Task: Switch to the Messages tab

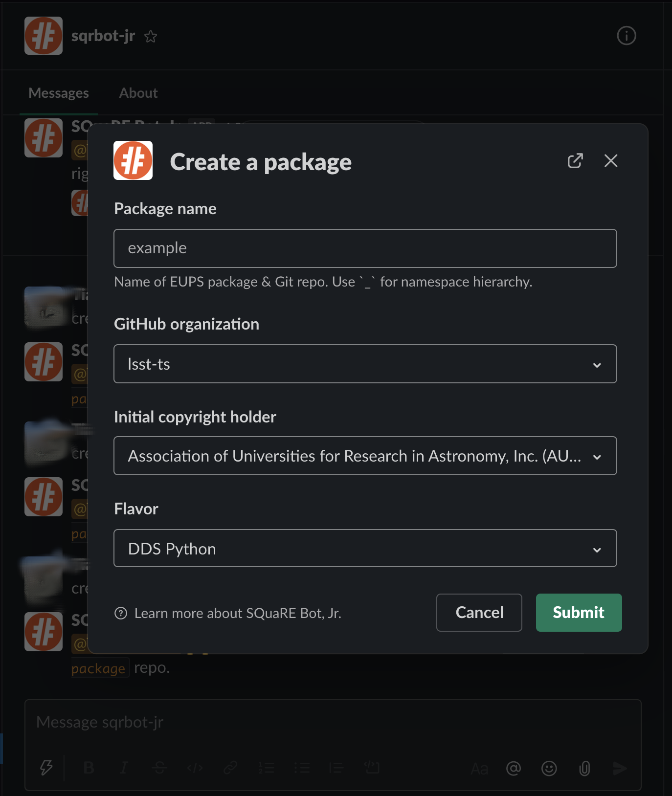Action: click(x=59, y=93)
